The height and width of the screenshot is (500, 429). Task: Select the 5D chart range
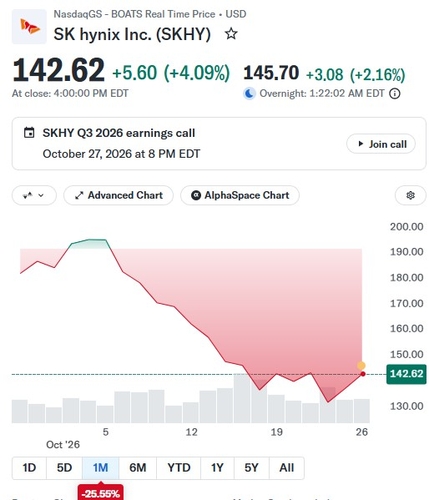(x=64, y=468)
